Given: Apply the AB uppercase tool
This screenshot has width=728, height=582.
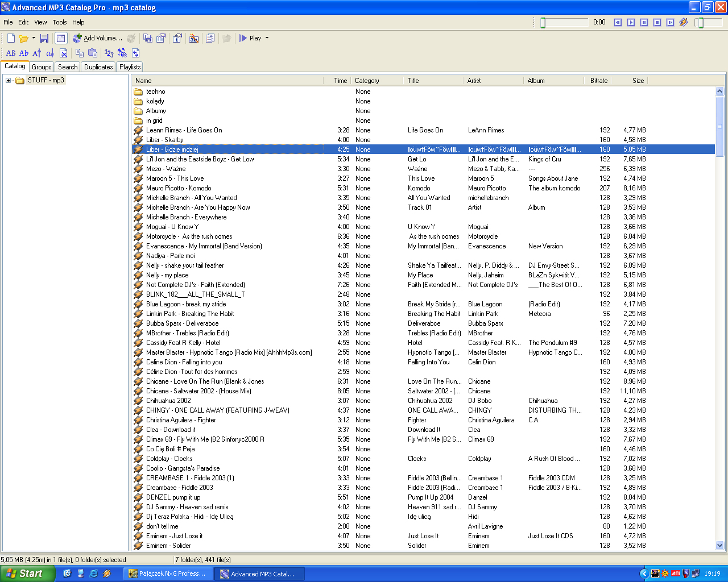Looking at the screenshot, I should click(11, 53).
